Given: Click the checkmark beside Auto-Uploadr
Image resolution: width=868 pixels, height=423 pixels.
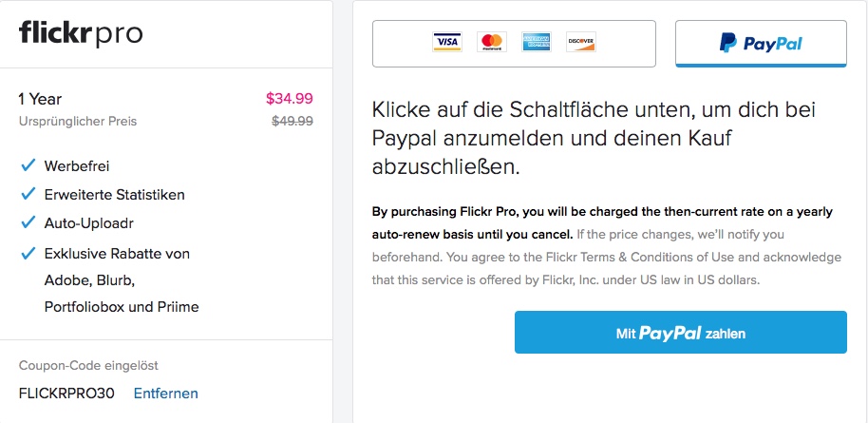Looking at the screenshot, I should [28, 224].
